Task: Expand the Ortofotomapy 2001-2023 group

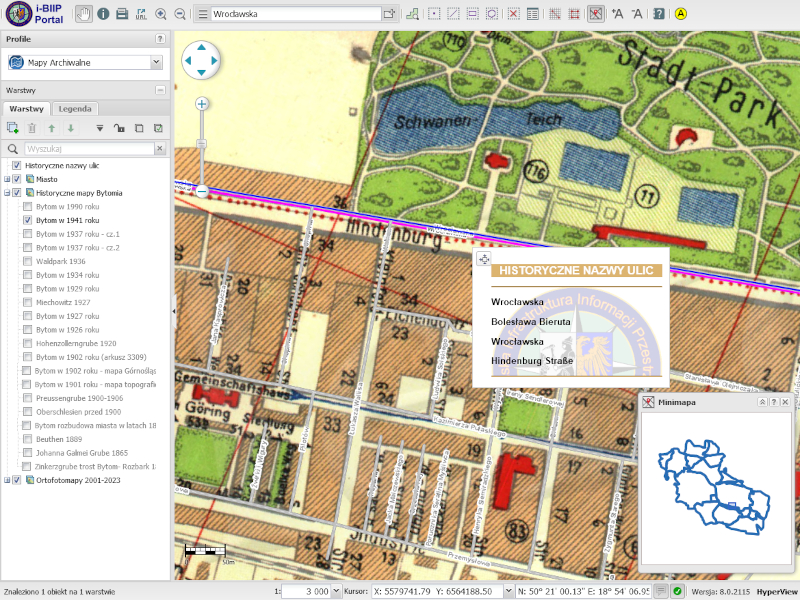Action: [x=7, y=480]
